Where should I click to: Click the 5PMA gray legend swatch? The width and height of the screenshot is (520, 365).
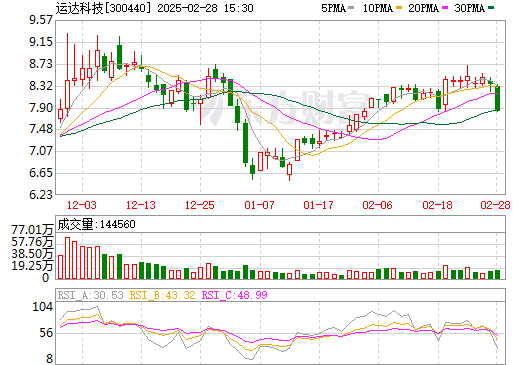351,8
